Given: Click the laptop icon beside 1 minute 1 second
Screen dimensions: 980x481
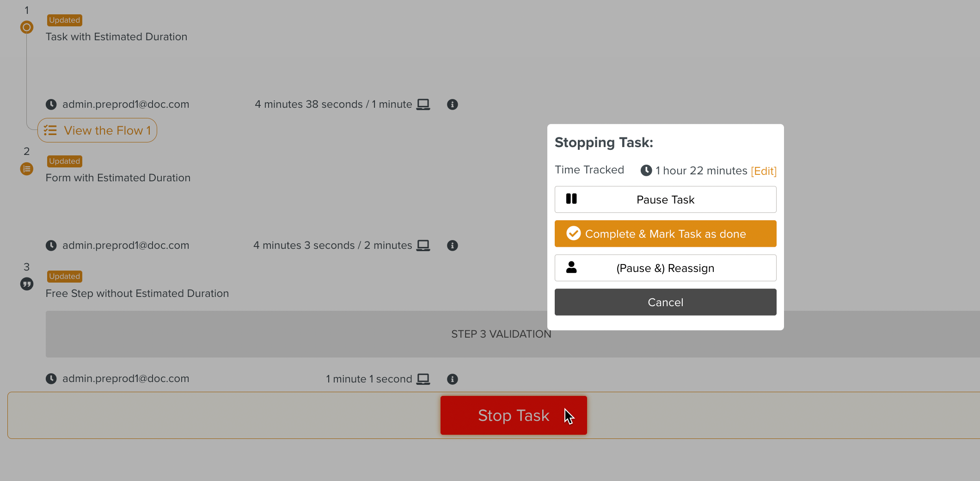Looking at the screenshot, I should tap(423, 379).
